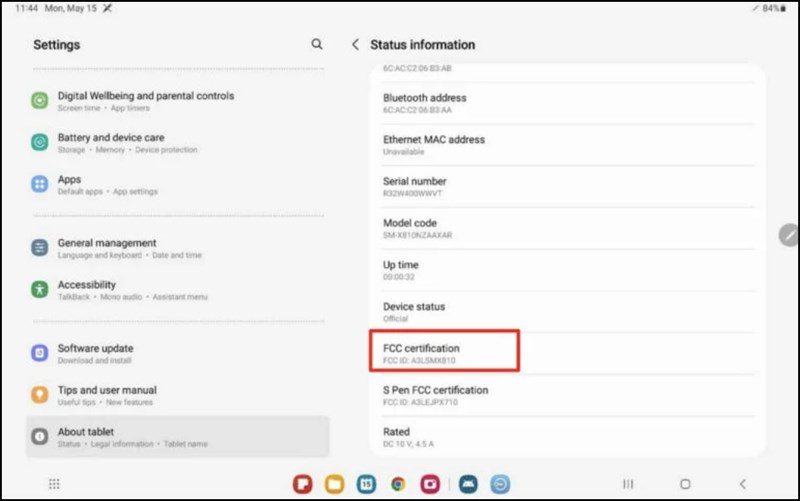The height and width of the screenshot is (501, 800).
Task: Tap the Software update icon
Action: (40, 353)
